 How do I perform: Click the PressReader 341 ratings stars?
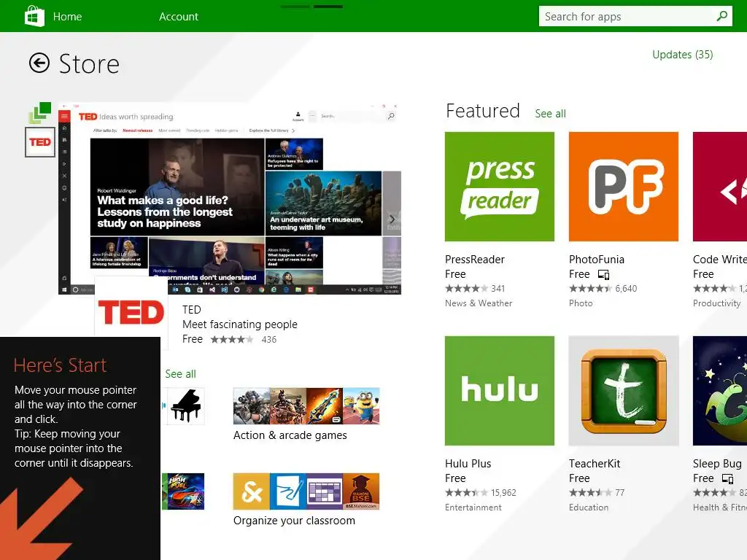pos(466,289)
